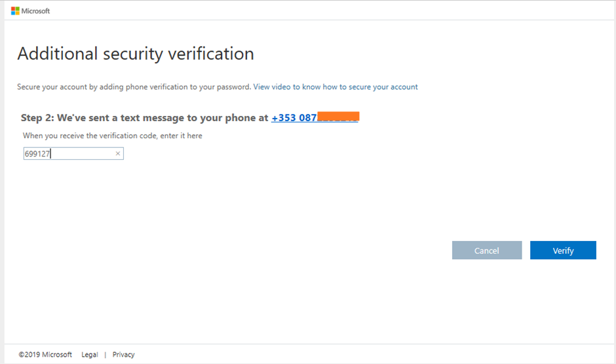Click the Verify button
The height and width of the screenshot is (364, 616).
pos(563,250)
